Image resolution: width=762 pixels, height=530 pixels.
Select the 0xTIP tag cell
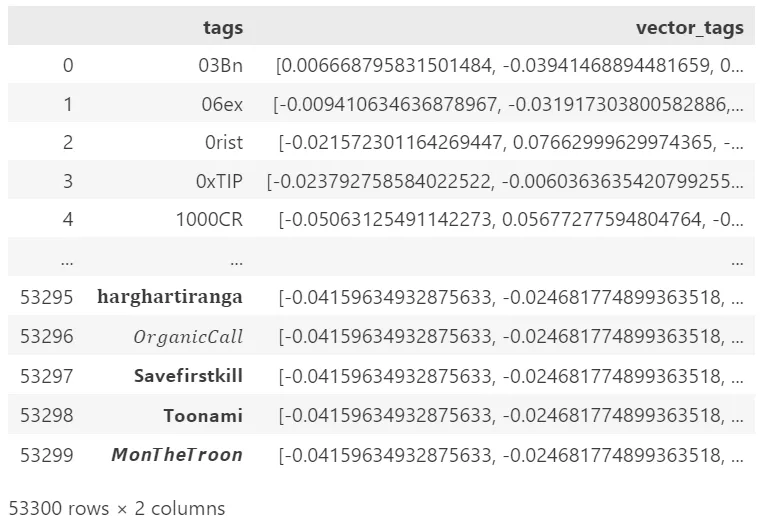point(219,181)
